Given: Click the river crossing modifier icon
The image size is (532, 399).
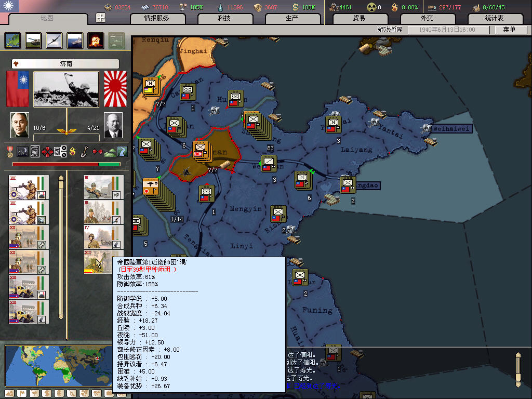Looking at the screenshot, I should pos(123,152).
